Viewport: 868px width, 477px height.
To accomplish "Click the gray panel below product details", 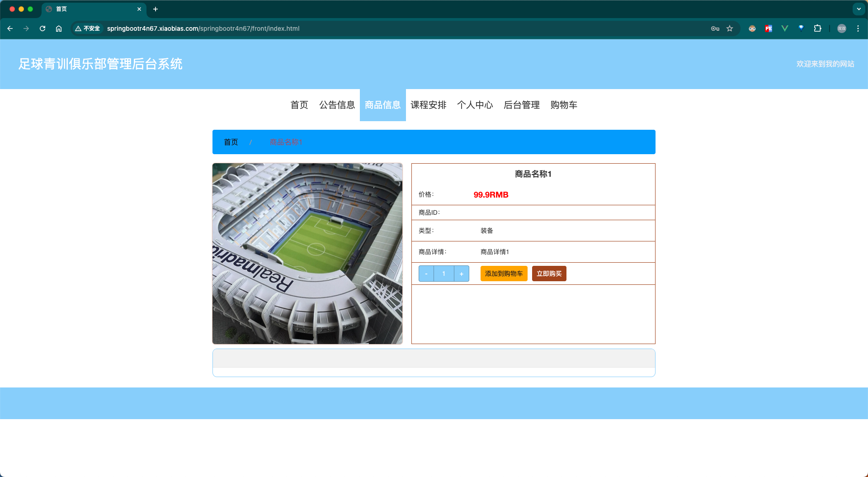I will coord(434,359).
